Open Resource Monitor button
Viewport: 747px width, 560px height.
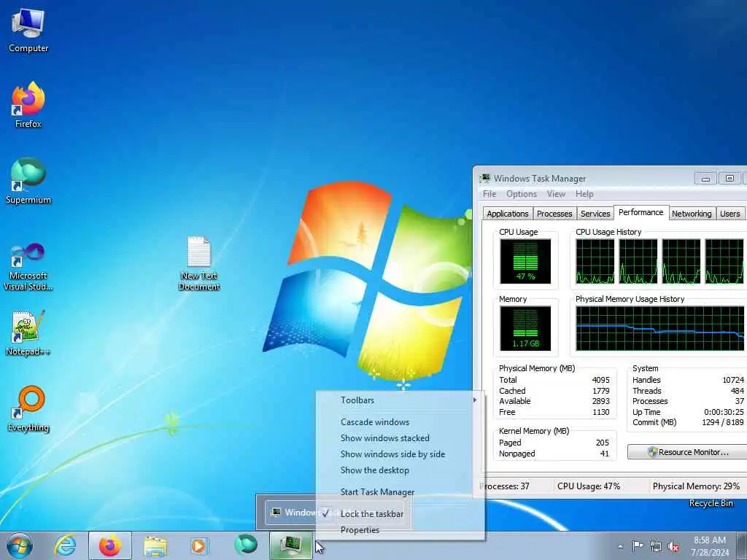688,452
